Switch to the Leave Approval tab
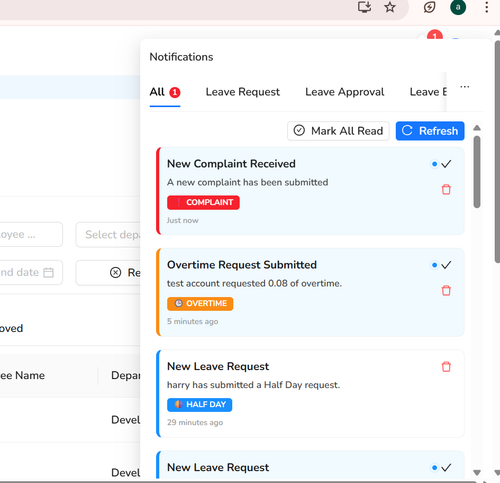Image resolution: width=500 pixels, height=483 pixels. 345,92
